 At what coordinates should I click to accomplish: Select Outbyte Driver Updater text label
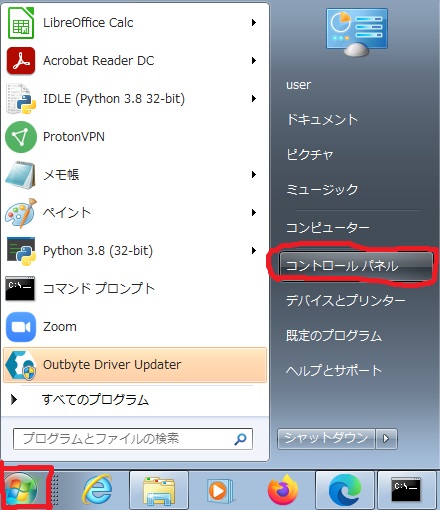point(112,365)
